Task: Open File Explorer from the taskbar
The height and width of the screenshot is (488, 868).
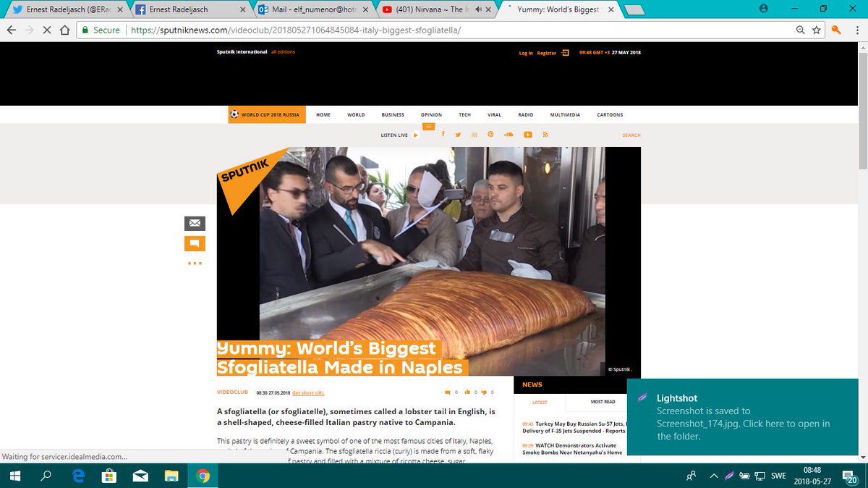Action: click(171, 476)
